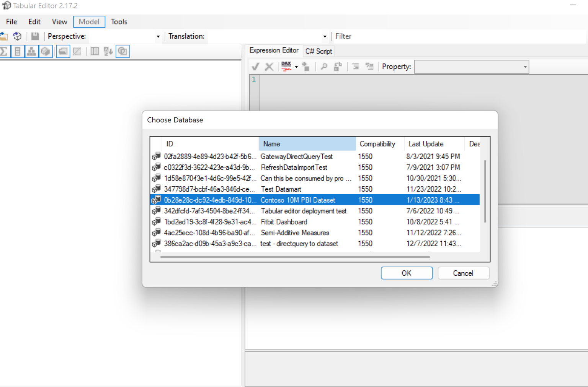
Task: Toggle display folders visibility in the toolbar
Action: tap(63, 51)
